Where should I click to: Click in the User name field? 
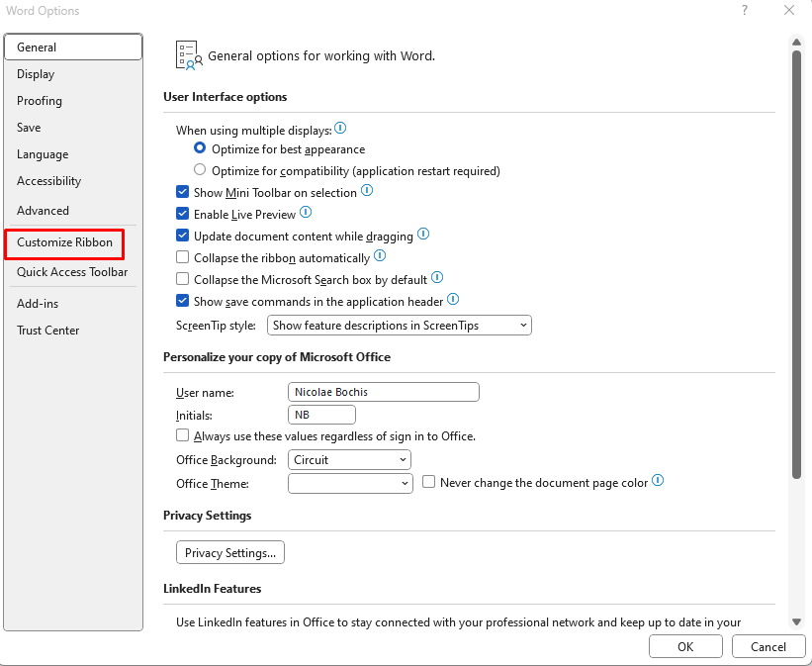383,393
